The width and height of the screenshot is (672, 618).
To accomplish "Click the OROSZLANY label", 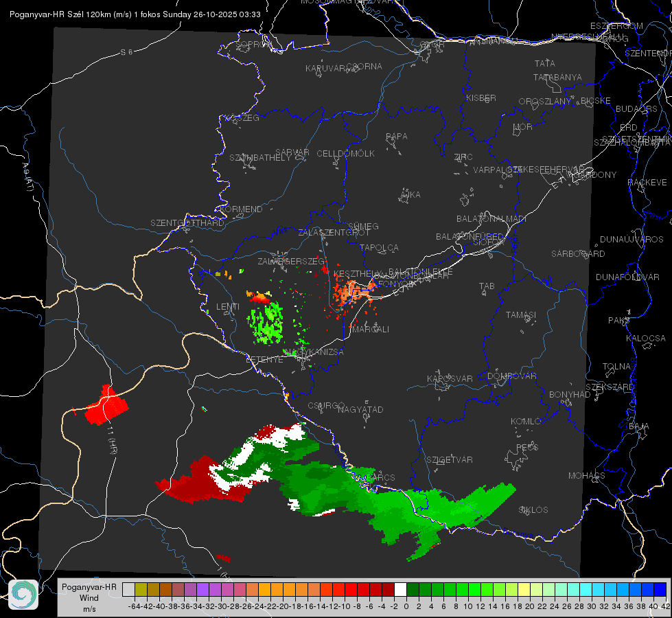I will [x=545, y=102].
